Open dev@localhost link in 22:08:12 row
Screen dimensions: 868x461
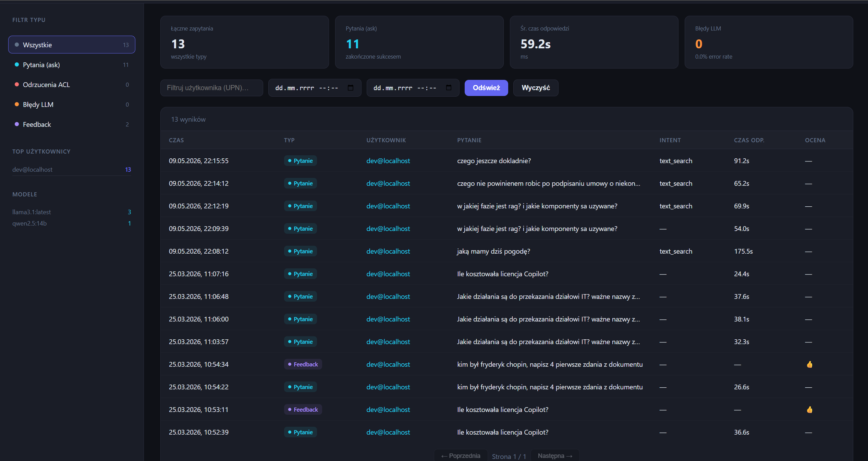tap(388, 251)
